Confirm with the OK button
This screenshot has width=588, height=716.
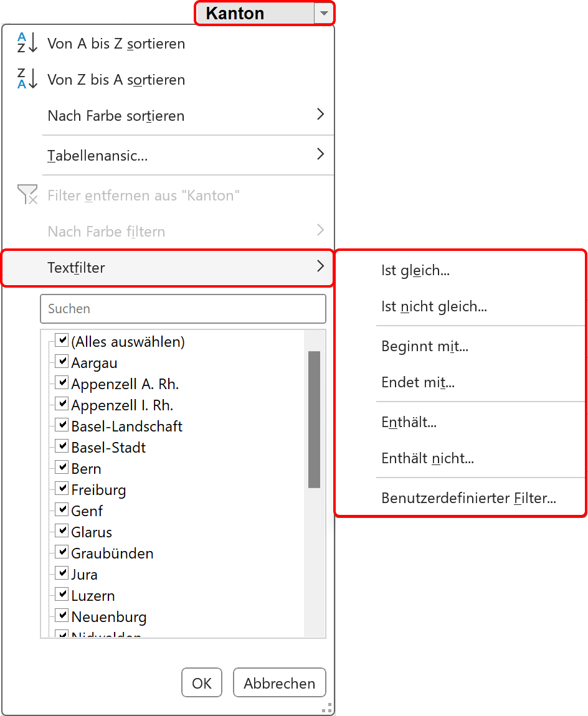coord(201,682)
